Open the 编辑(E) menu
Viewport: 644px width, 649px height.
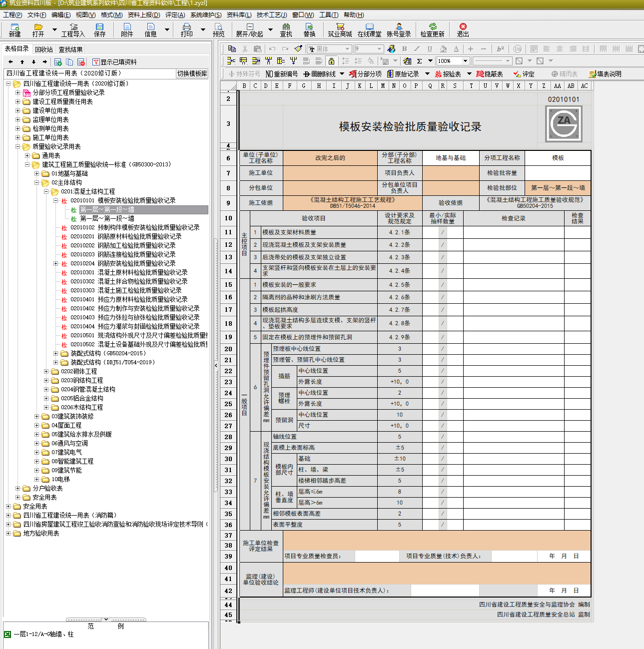click(61, 15)
